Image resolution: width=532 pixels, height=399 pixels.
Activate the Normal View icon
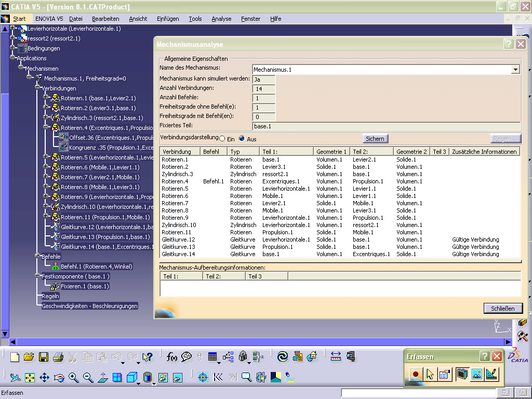click(x=103, y=377)
